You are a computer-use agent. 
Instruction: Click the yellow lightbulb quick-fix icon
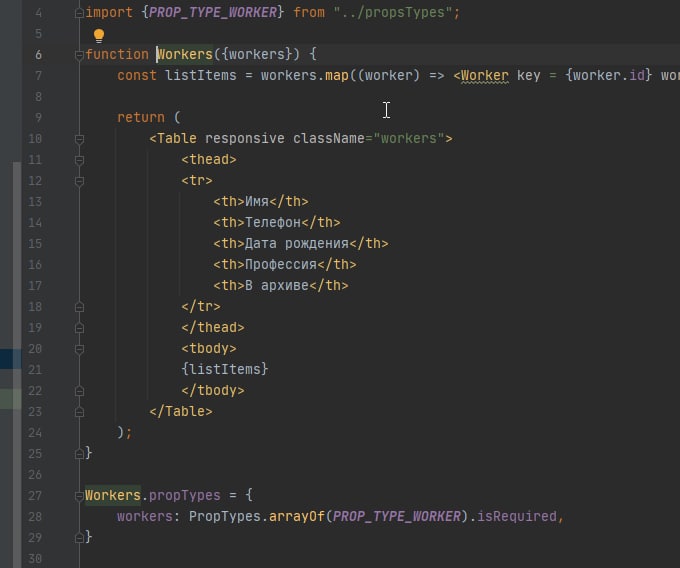point(99,36)
